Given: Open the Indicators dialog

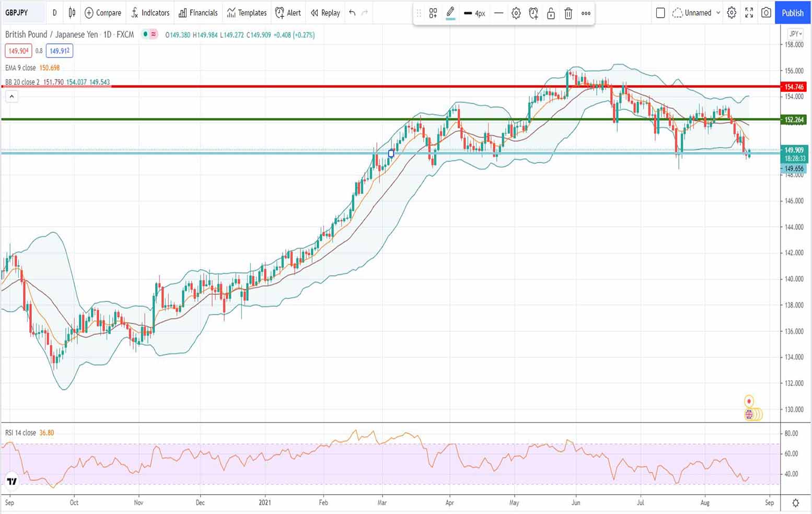Looking at the screenshot, I should pyautogui.click(x=150, y=13).
